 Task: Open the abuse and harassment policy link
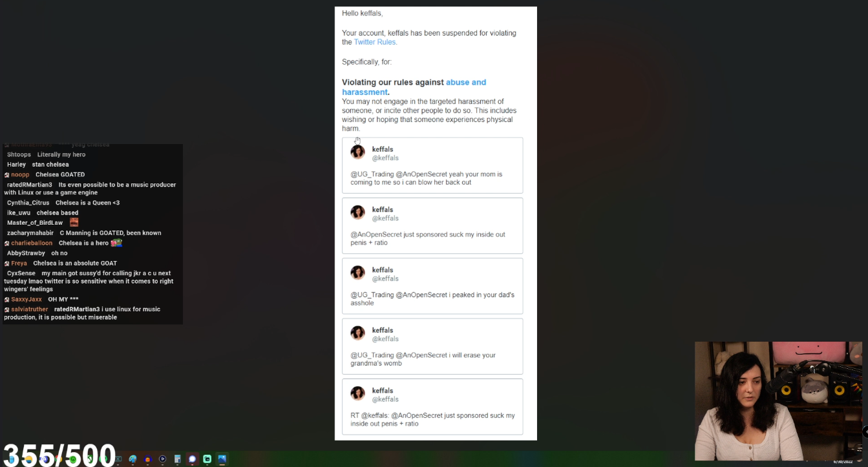pos(414,87)
